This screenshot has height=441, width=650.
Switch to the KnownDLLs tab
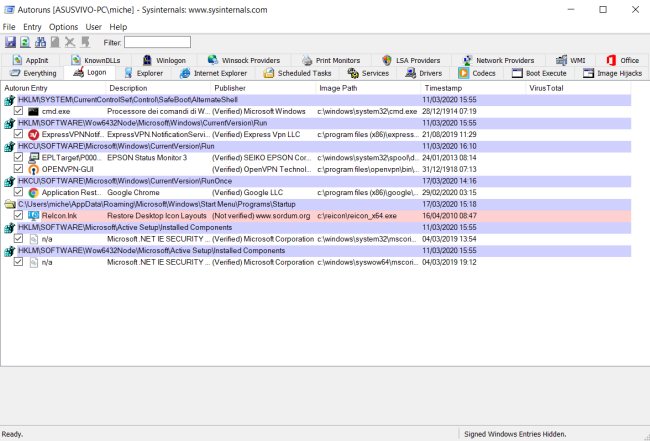pos(96,61)
